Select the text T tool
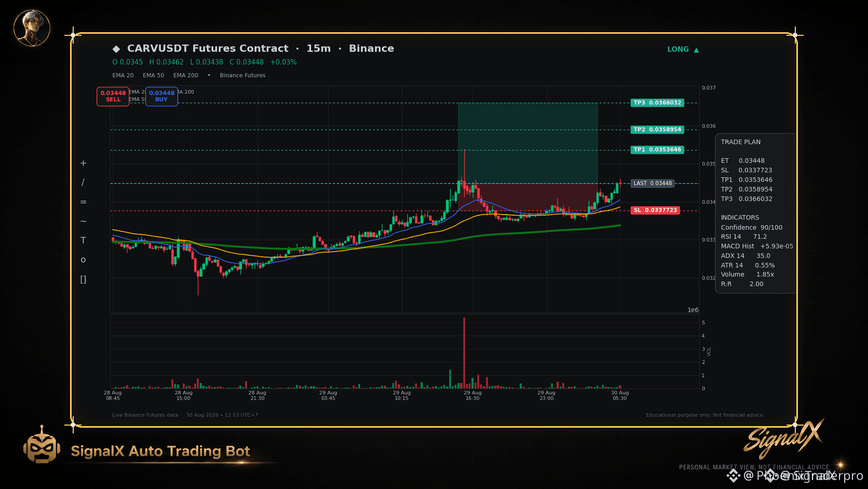 tap(83, 240)
